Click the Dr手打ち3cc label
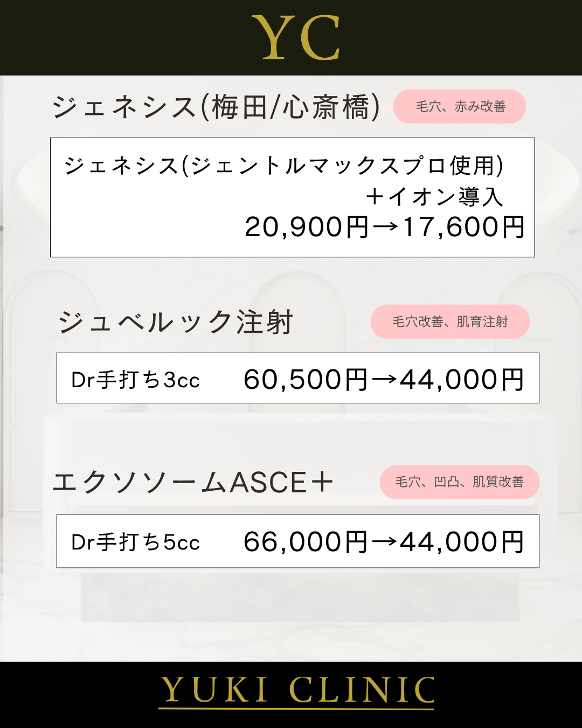The width and height of the screenshot is (582, 728). coord(136,380)
